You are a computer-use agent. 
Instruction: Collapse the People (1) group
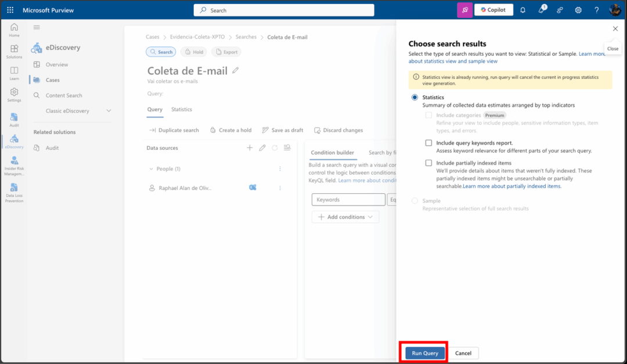(x=151, y=169)
